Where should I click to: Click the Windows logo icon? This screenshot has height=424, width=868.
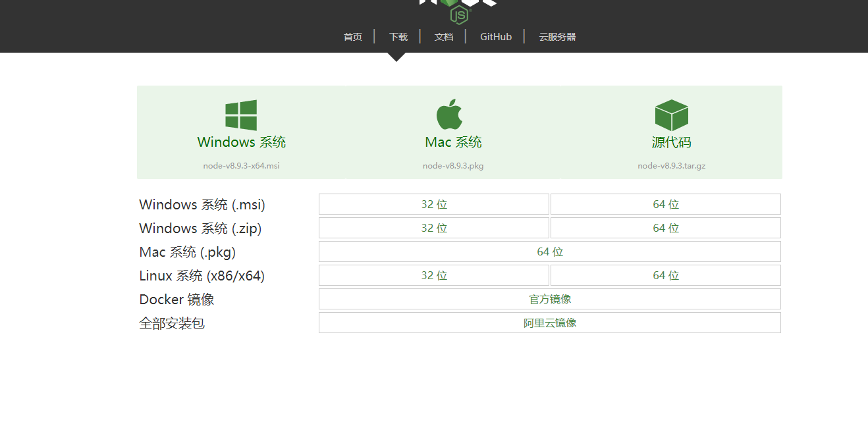click(x=241, y=115)
